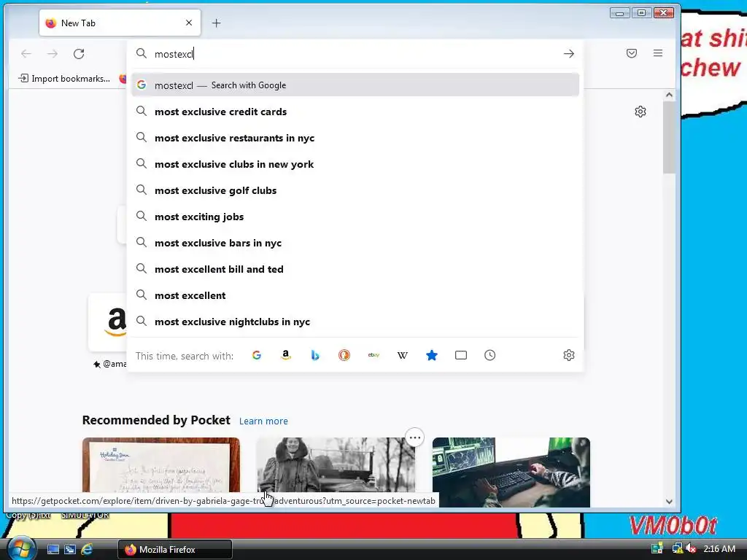Click Mozilla Firefox taskbar button

tap(175, 549)
